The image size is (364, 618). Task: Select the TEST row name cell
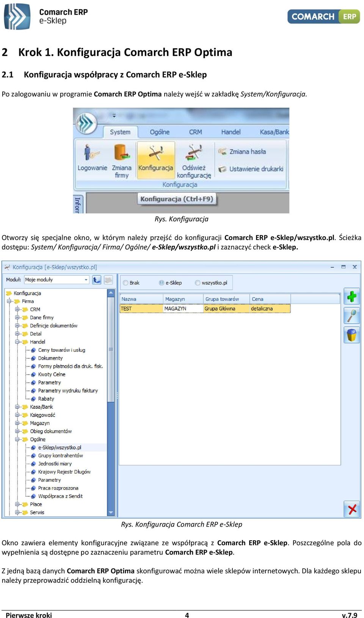tap(141, 309)
